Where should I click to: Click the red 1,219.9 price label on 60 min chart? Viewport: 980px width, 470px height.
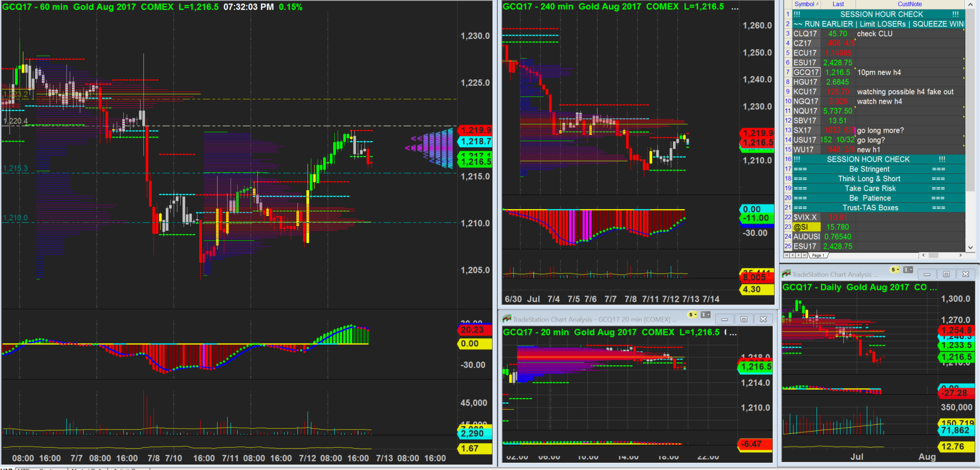pos(476,130)
